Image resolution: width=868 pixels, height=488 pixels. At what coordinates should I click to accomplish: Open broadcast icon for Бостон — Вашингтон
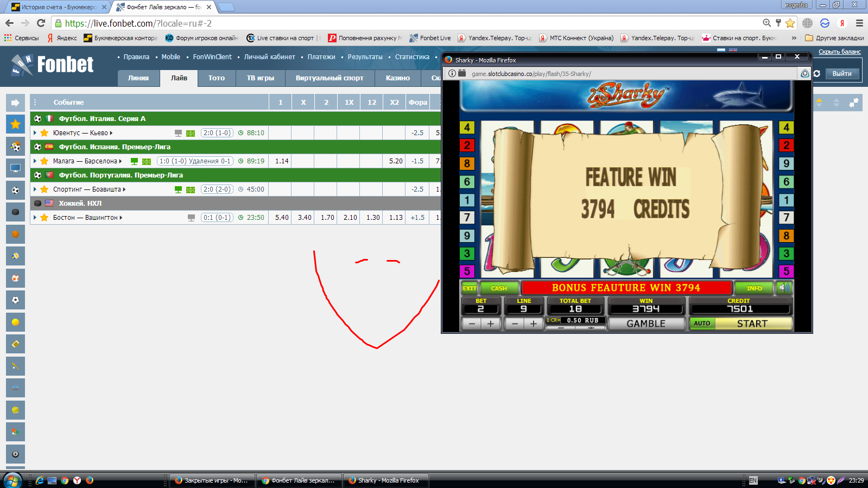click(x=191, y=218)
